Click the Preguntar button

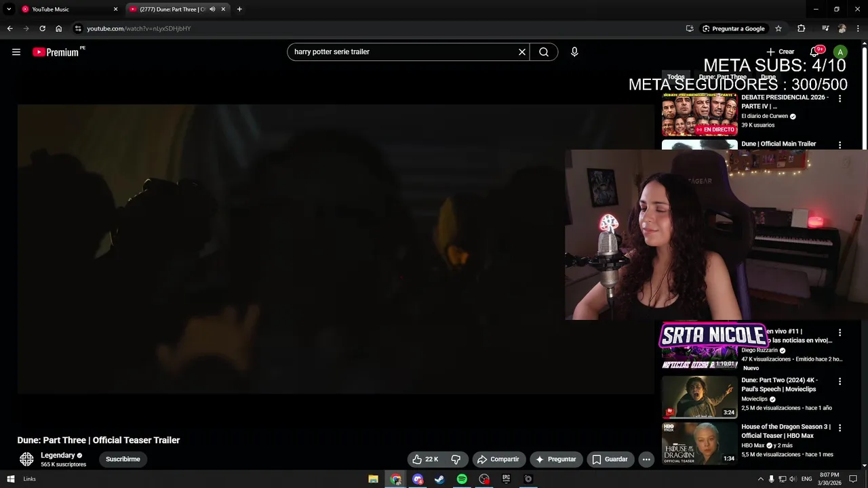click(x=556, y=460)
